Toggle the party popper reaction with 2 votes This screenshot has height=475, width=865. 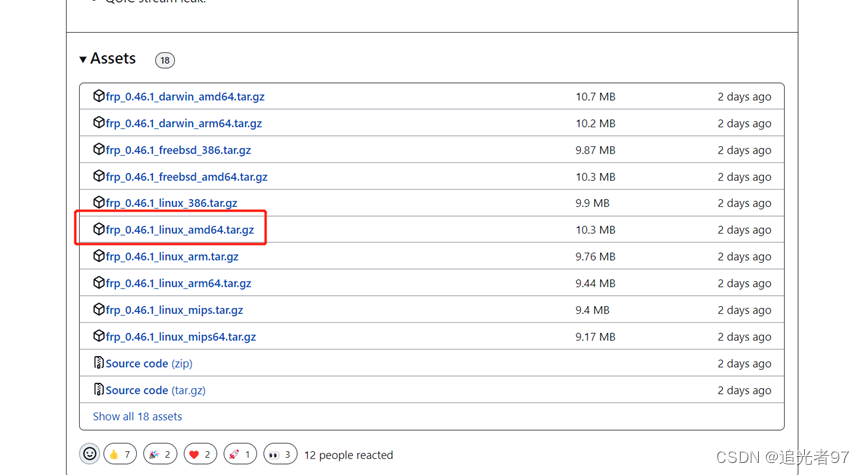click(x=160, y=454)
